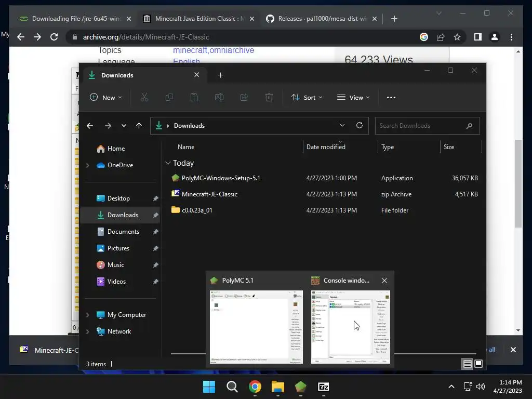
Task: Click the Rename icon in Explorer toolbar
Action: [219, 97]
